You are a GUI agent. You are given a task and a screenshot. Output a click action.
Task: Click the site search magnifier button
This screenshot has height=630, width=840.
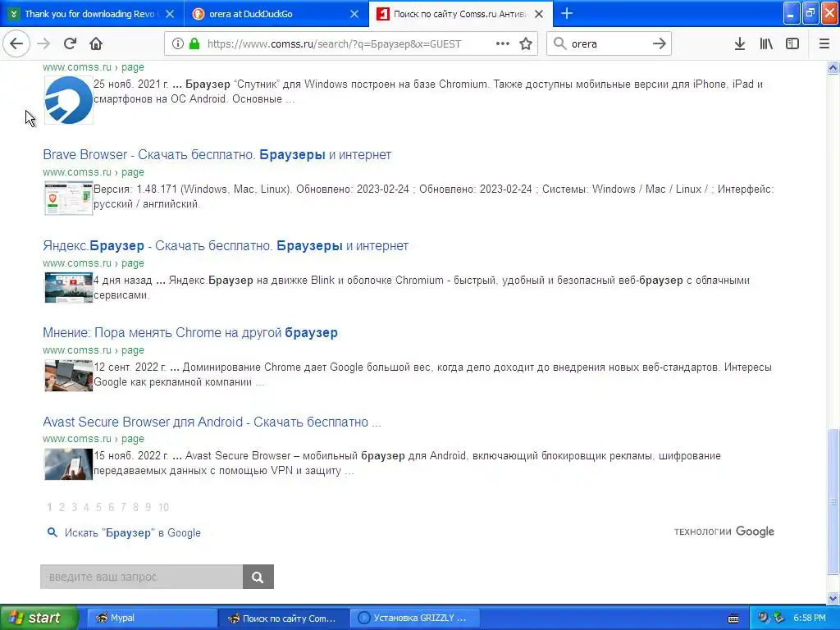pos(258,577)
